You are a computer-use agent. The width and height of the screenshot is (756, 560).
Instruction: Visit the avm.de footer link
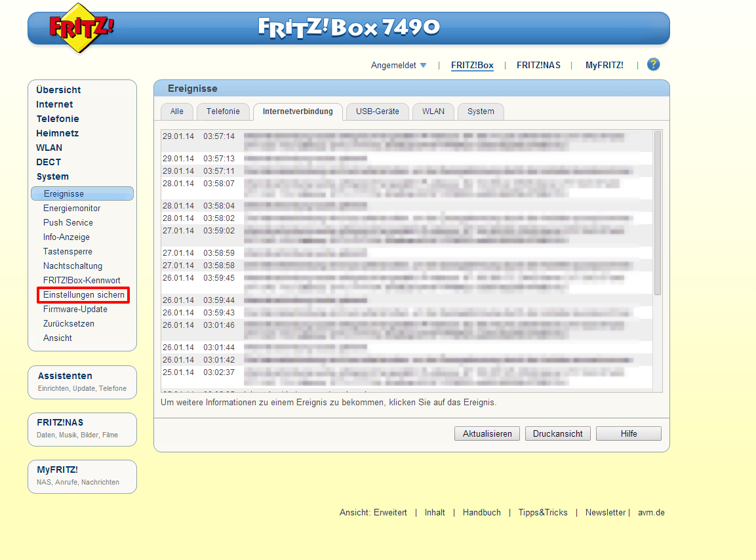tap(651, 512)
